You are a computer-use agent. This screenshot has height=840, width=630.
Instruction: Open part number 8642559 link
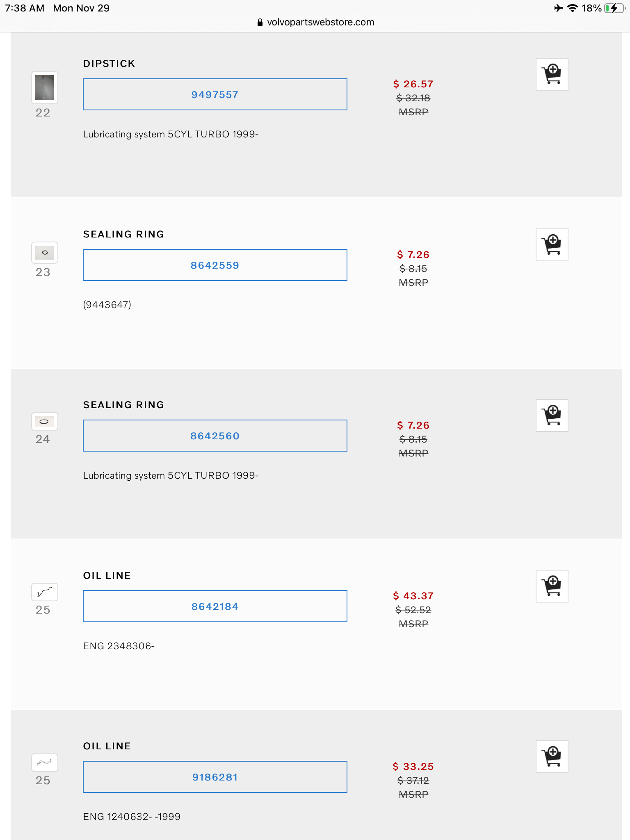click(215, 265)
